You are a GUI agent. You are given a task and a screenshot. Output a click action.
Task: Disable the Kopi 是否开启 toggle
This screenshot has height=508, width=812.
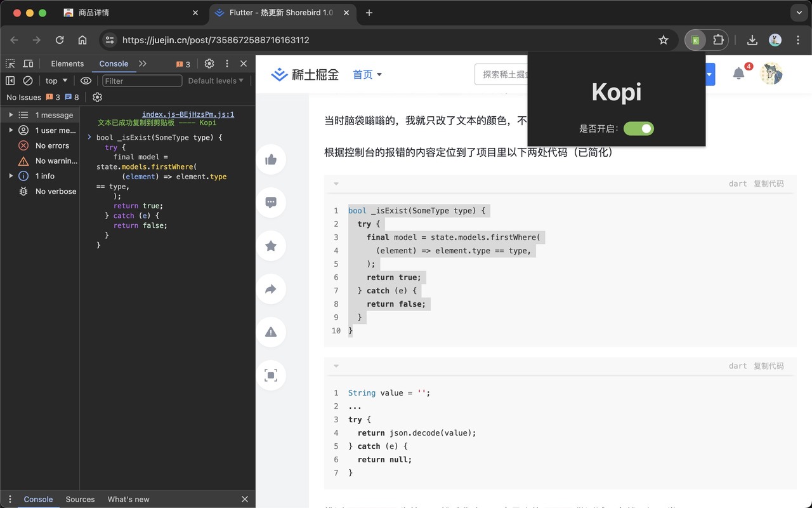click(638, 128)
